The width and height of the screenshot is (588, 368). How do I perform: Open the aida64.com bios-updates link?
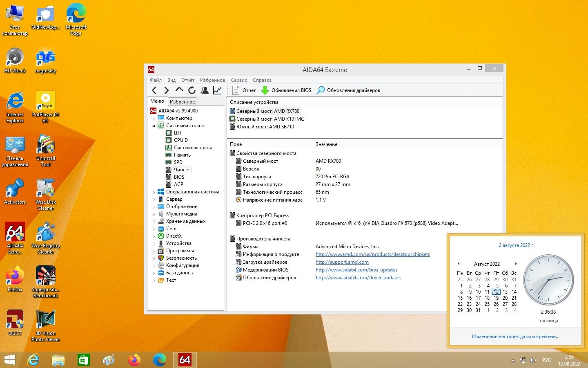coord(356,270)
